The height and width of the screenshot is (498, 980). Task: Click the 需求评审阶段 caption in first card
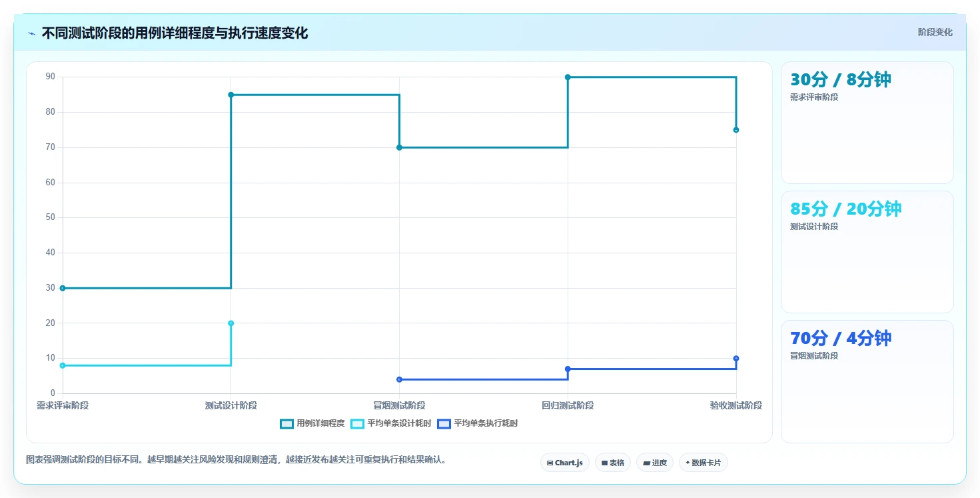pos(814,97)
